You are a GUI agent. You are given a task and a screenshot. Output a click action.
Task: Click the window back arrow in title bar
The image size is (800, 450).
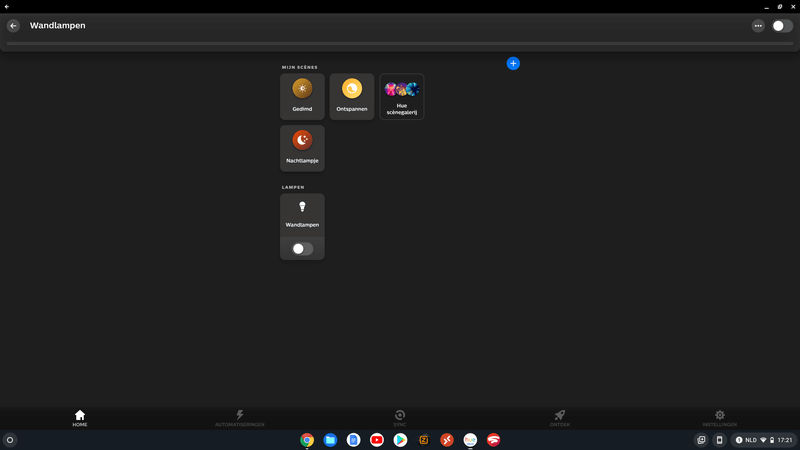click(7, 7)
